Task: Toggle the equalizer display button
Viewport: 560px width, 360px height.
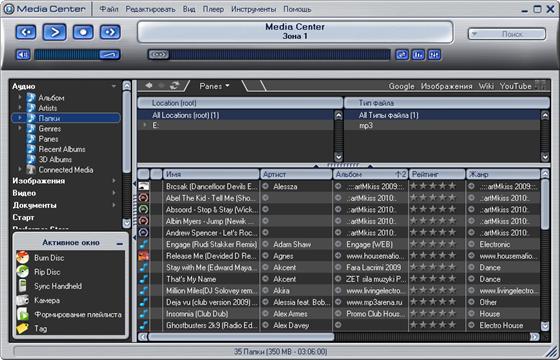Action: [x=418, y=55]
